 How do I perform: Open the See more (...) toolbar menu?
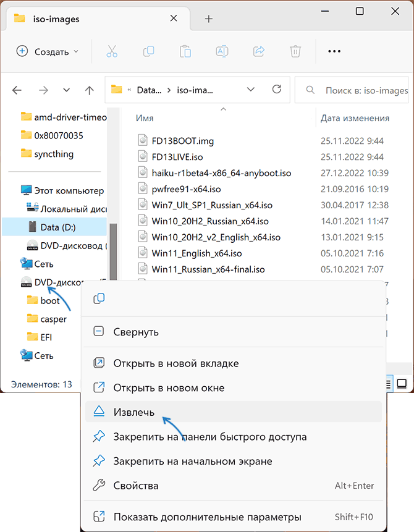pos(334,51)
